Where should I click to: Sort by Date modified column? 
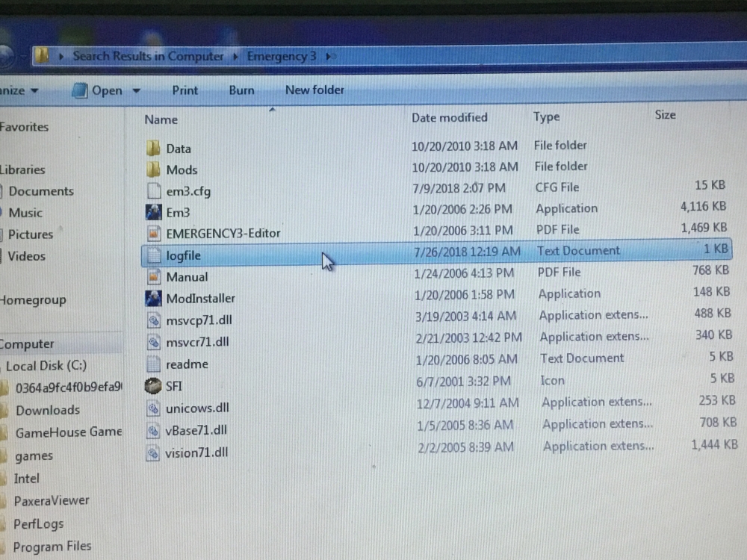(x=449, y=117)
